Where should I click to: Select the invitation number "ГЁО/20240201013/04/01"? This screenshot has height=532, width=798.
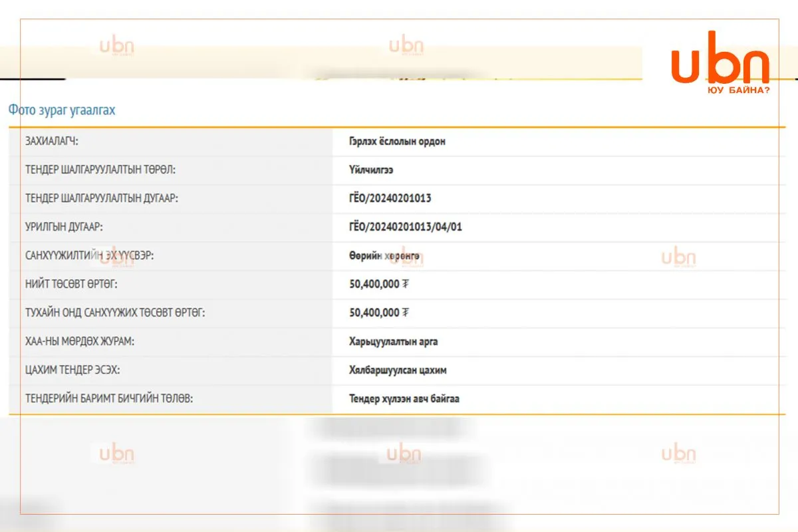click(x=406, y=227)
